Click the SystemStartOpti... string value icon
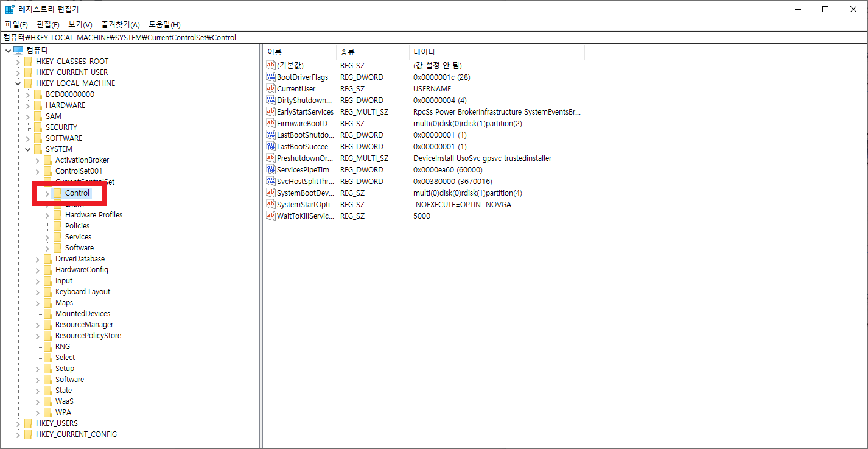Image resolution: width=868 pixels, height=449 pixels. [x=271, y=205]
